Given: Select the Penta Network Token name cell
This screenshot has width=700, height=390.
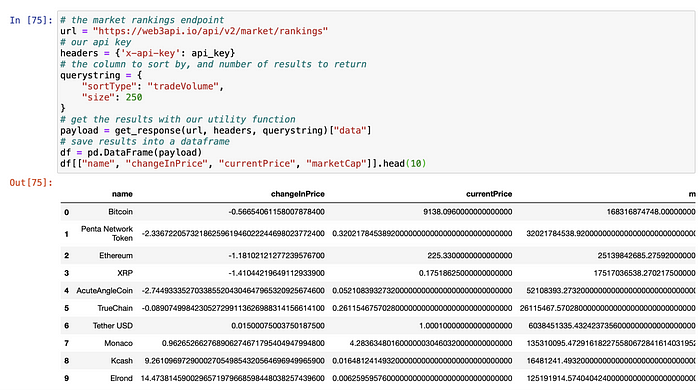Looking at the screenshot, I should click(x=107, y=233).
